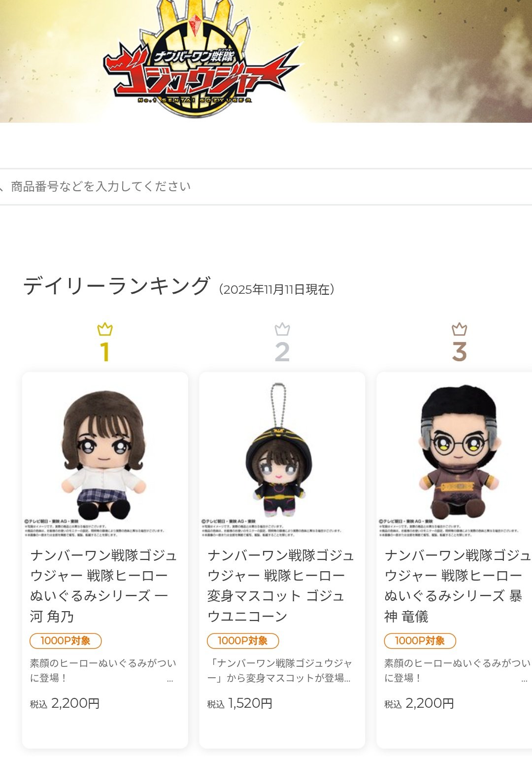
Task: Focus the product number search field
Action: point(266,187)
